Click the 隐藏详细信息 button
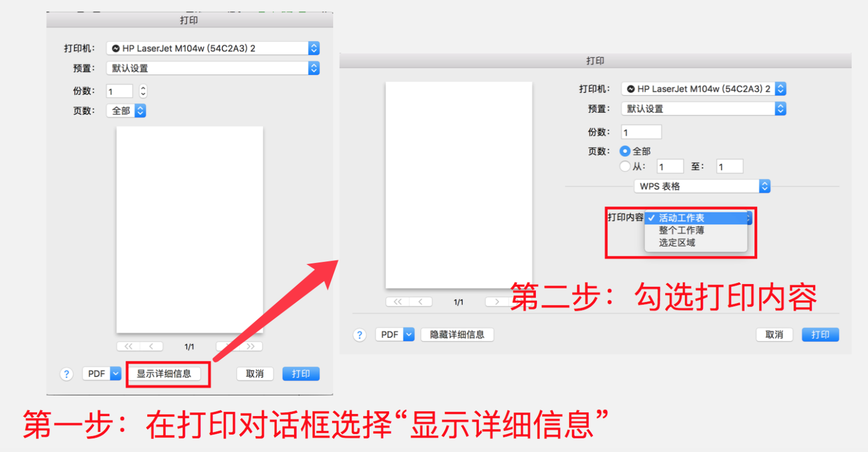 tap(457, 335)
